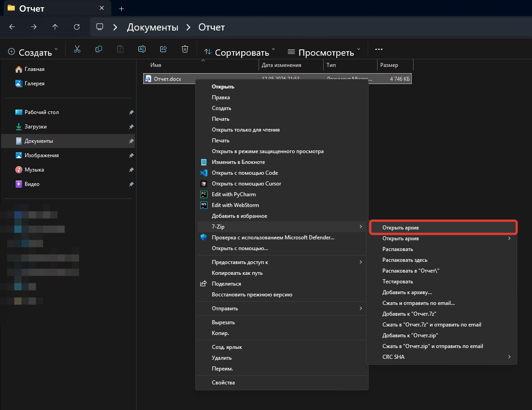Image resolution: width=532 pixels, height=410 pixels.
Task: Open the three-dots more options menu
Action: pyautogui.click(x=378, y=49)
